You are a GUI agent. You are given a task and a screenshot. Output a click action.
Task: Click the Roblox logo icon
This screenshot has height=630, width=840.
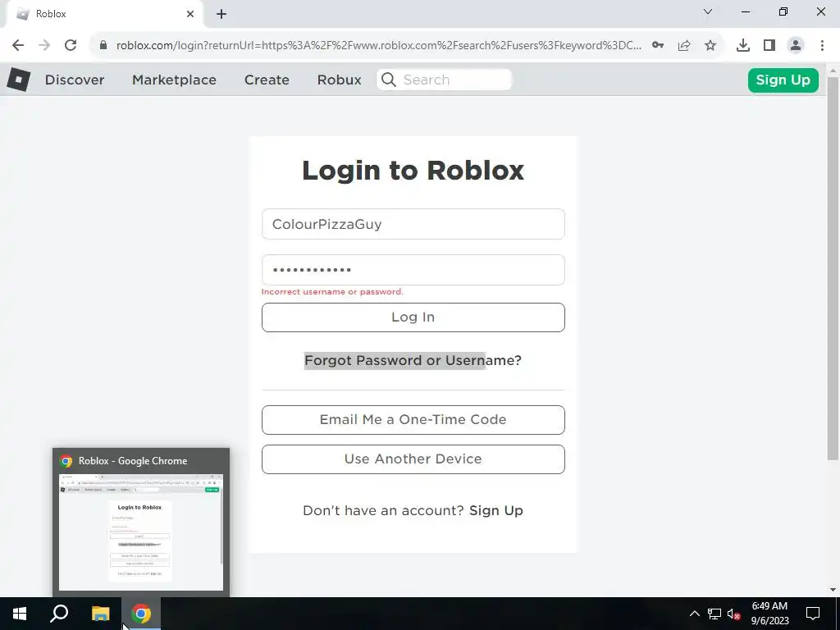pyautogui.click(x=18, y=80)
